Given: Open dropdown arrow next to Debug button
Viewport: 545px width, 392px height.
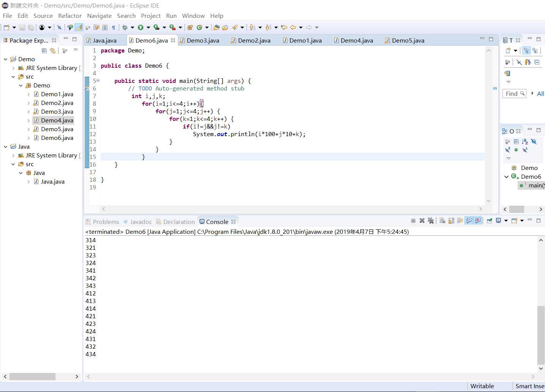Looking at the screenshot, I should (132, 27).
